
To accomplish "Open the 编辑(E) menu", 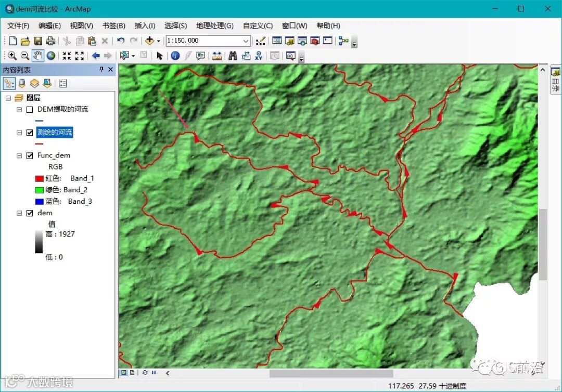I will 49,26.
